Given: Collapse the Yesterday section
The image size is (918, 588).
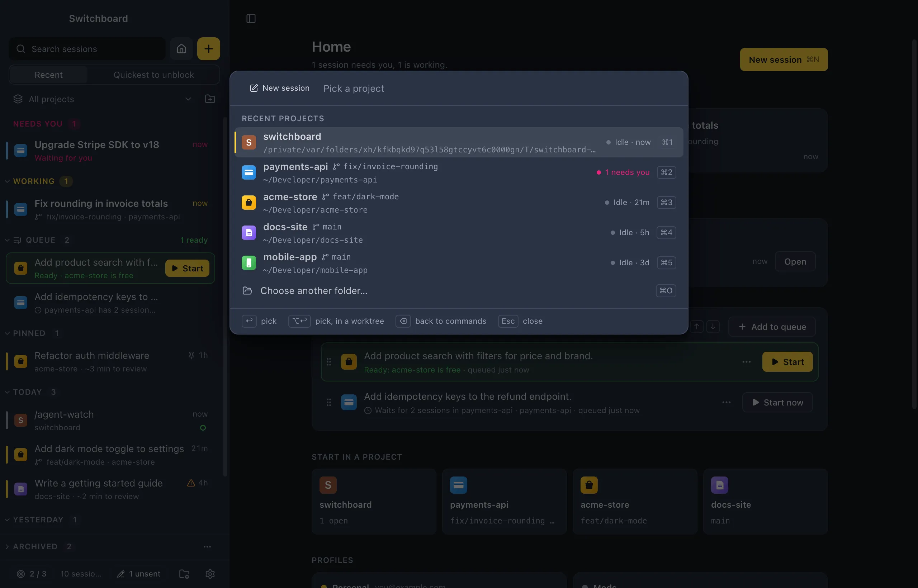Looking at the screenshot, I should [7, 519].
